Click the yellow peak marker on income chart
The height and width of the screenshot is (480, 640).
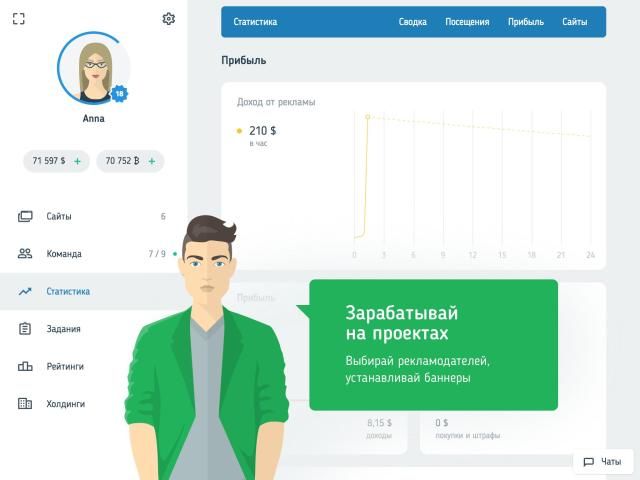(x=367, y=117)
